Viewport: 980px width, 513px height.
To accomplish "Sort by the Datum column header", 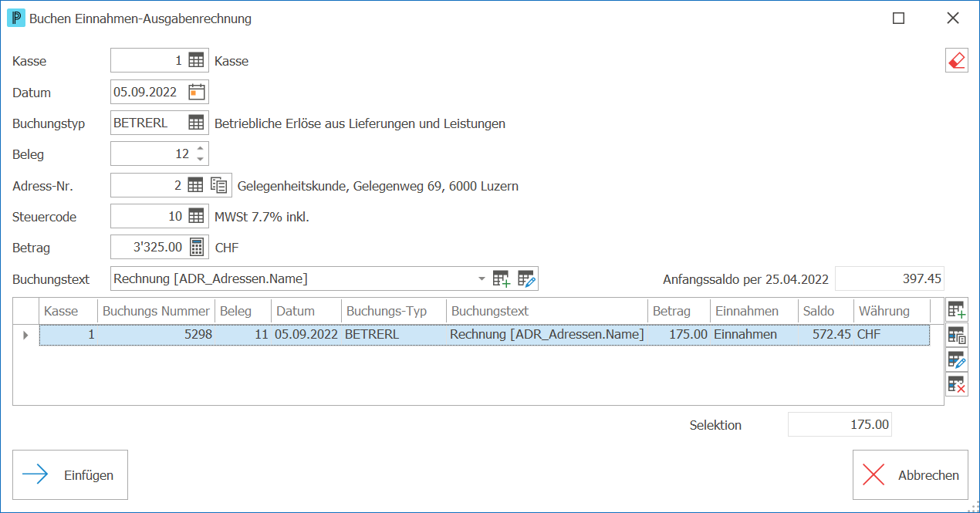I will coord(306,311).
